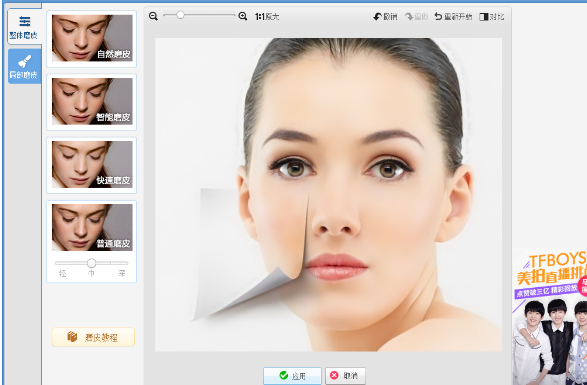This screenshot has height=385, width=587.
Task: Click the 应用 apply button
Action: click(x=292, y=376)
